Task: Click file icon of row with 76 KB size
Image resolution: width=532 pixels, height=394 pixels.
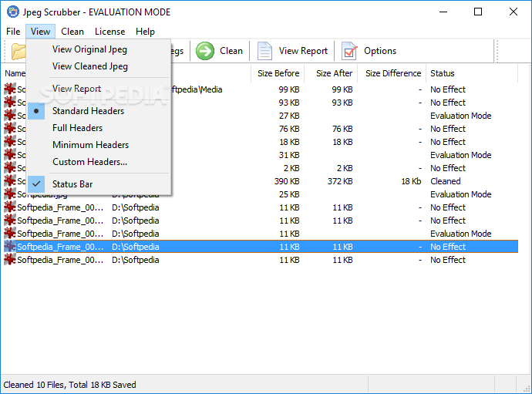Action: tap(10, 129)
